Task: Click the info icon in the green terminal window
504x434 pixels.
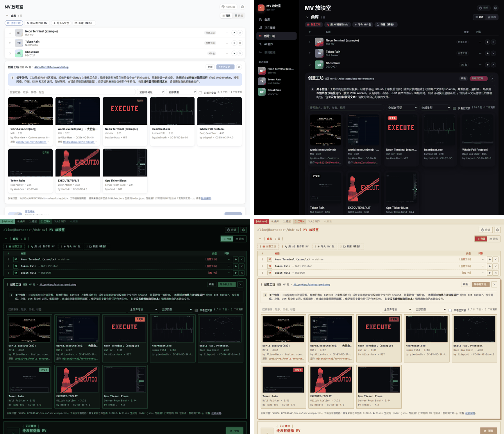Action: [243, 230]
